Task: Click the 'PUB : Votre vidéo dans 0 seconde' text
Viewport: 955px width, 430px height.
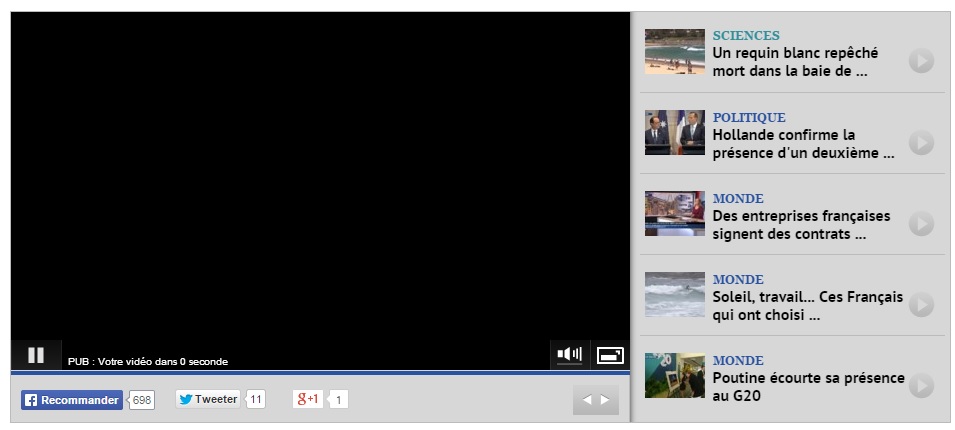Action: point(148,362)
